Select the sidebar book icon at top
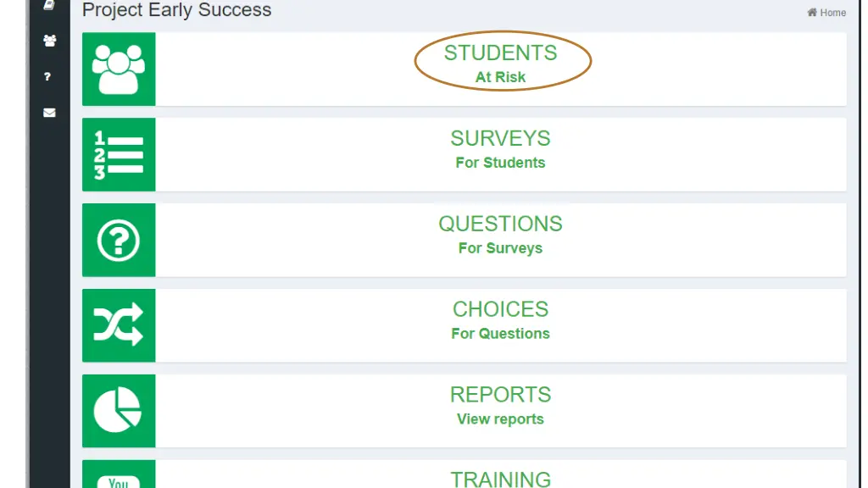The image size is (868, 488). (49, 5)
